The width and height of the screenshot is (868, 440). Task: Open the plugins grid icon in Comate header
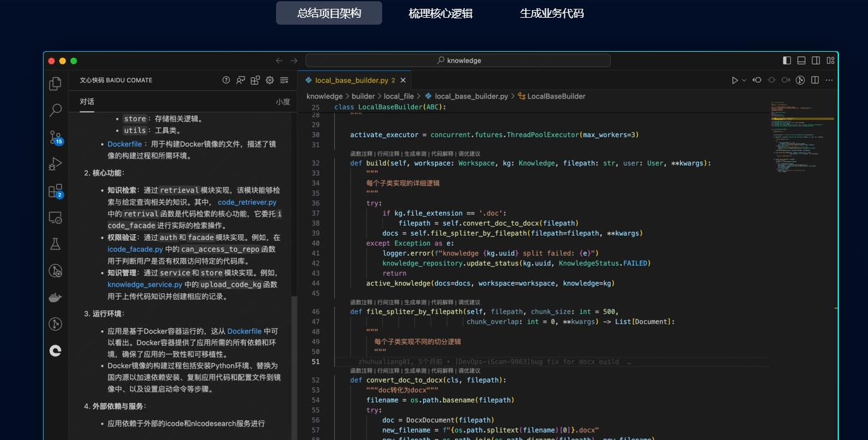tap(255, 80)
